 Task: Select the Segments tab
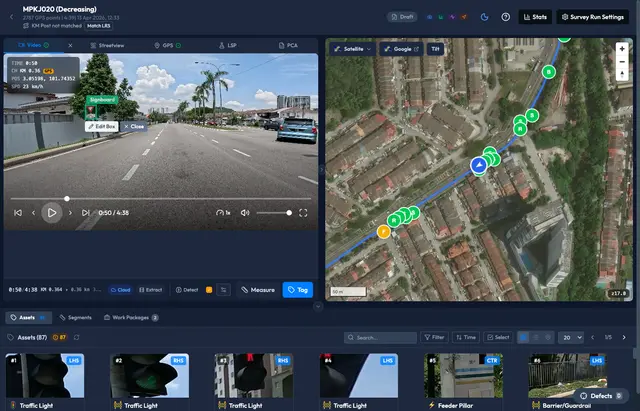coord(76,318)
